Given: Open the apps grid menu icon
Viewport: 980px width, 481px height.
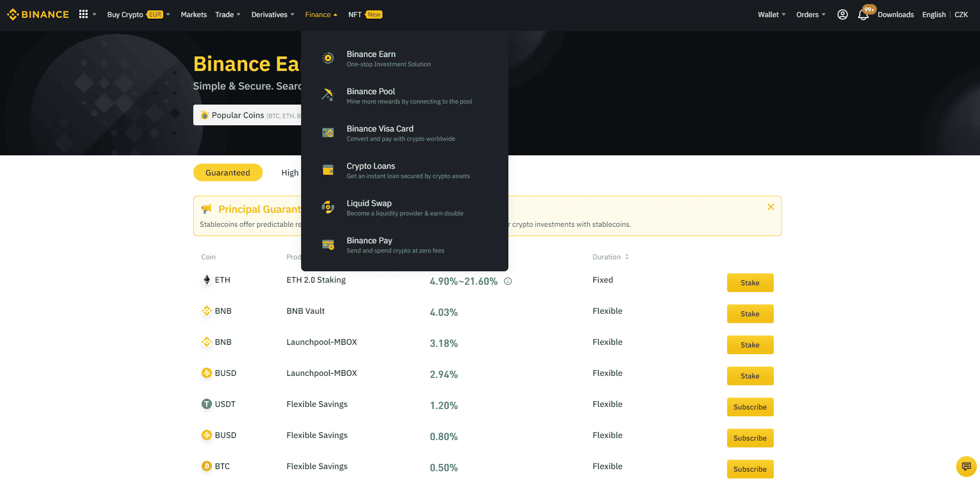Looking at the screenshot, I should [83, 14].
